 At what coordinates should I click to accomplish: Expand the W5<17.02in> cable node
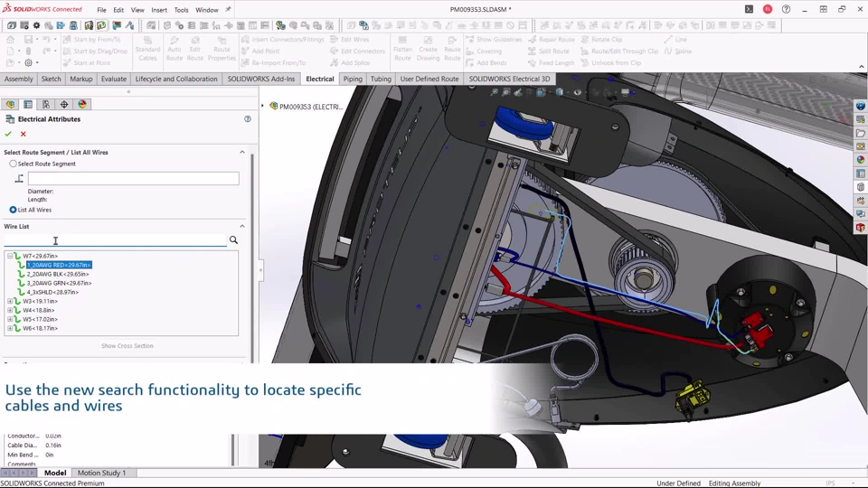[x=10, y=319]
